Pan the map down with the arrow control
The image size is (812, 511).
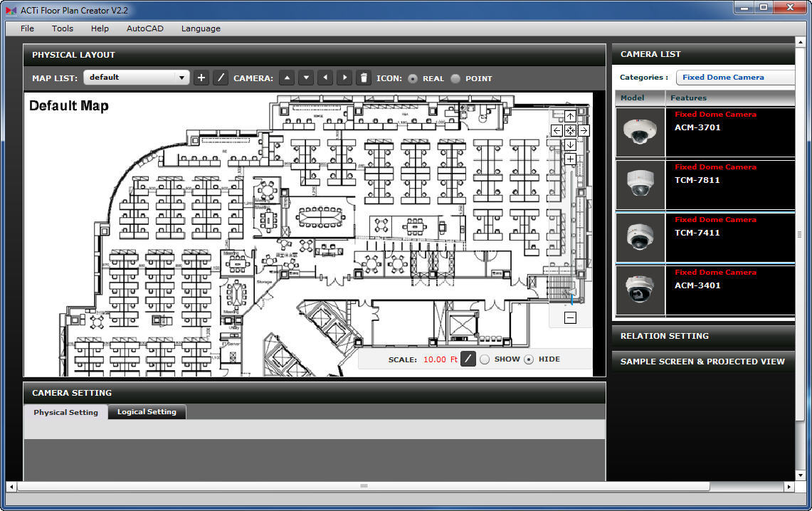point(570,144)
